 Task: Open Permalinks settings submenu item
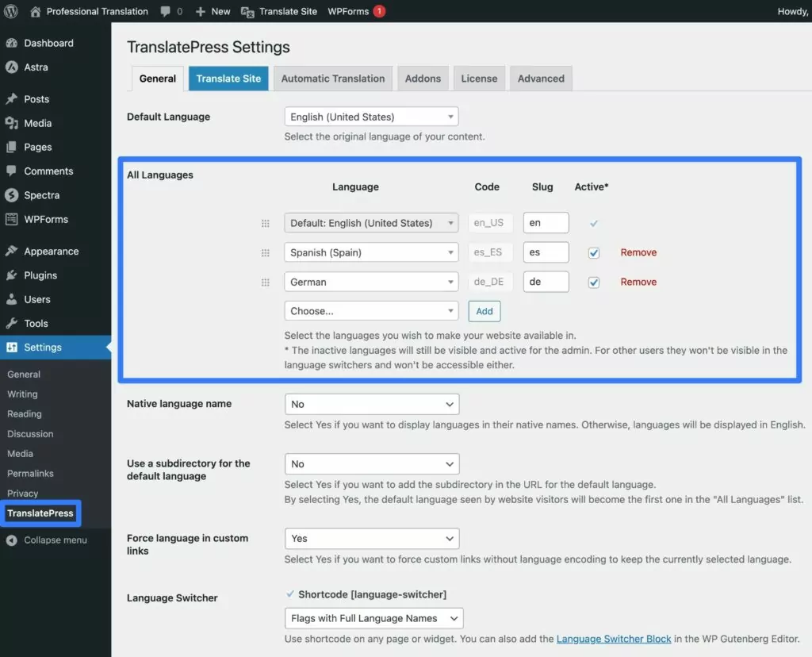30,473
